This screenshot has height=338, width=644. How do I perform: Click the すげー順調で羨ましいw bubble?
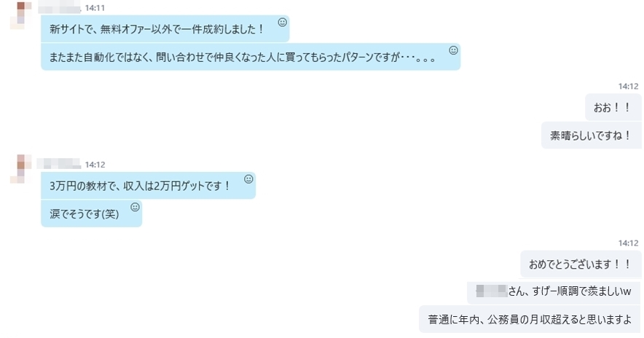click(554, 291)
